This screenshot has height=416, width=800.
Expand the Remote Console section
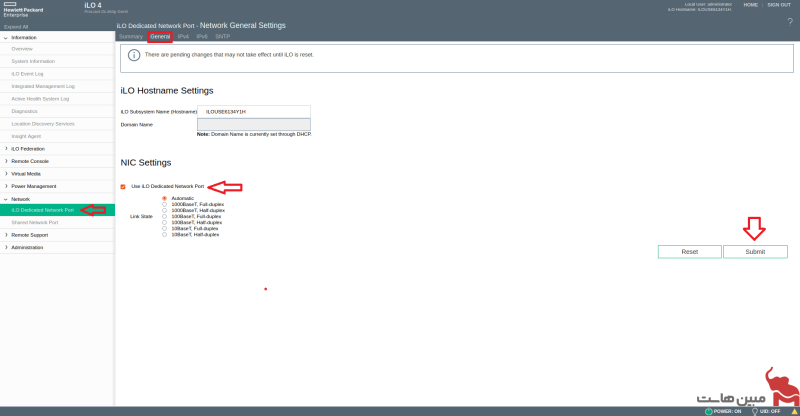[6, 161]
